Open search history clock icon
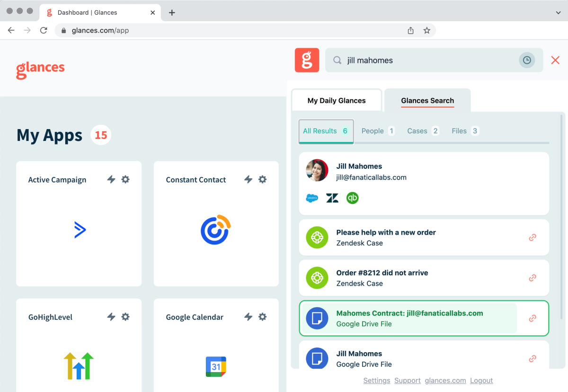Image resolution: width=568 pixels, height=392 pixels. pos(527,60)
